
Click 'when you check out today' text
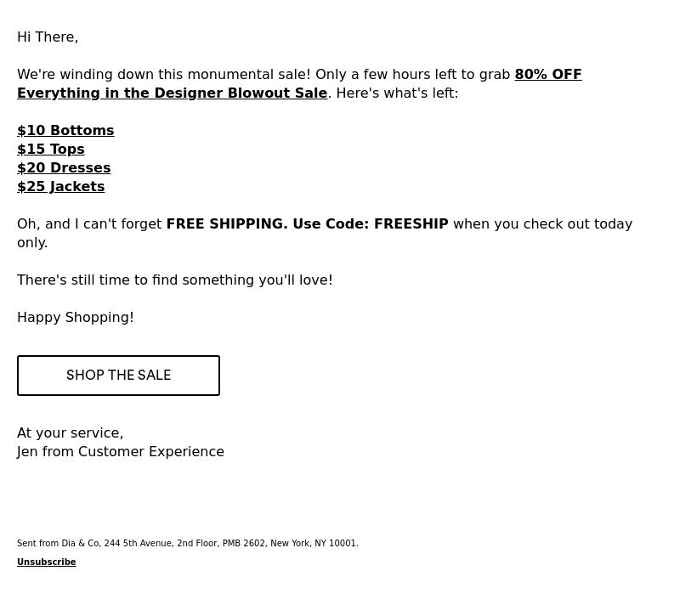pyautogui.click(x=543, y=224)
